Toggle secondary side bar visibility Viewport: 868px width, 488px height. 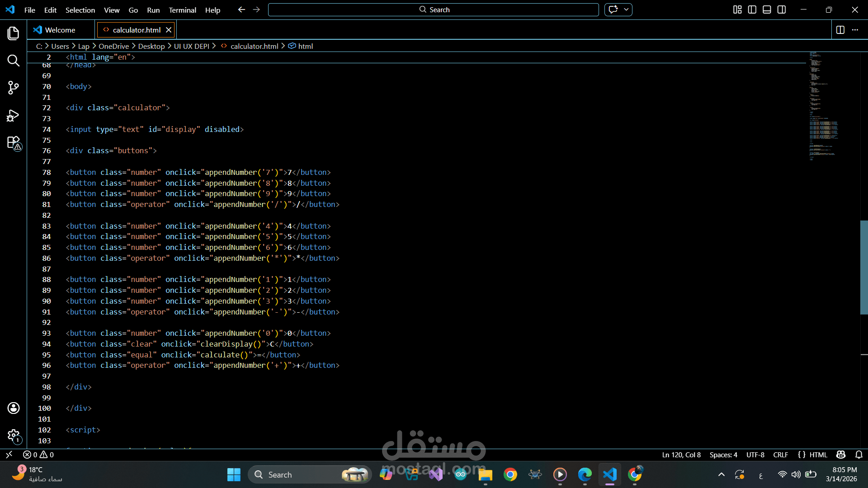(x=782, y=9)
